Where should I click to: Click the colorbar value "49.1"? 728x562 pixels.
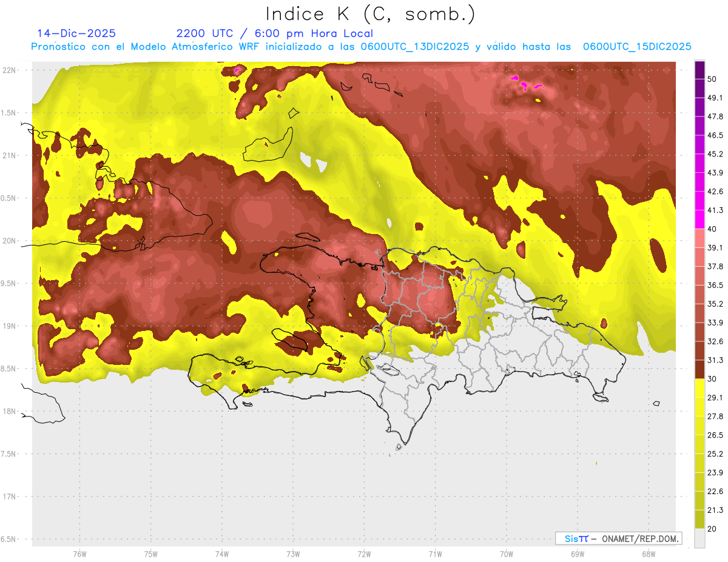click(715, 98)
